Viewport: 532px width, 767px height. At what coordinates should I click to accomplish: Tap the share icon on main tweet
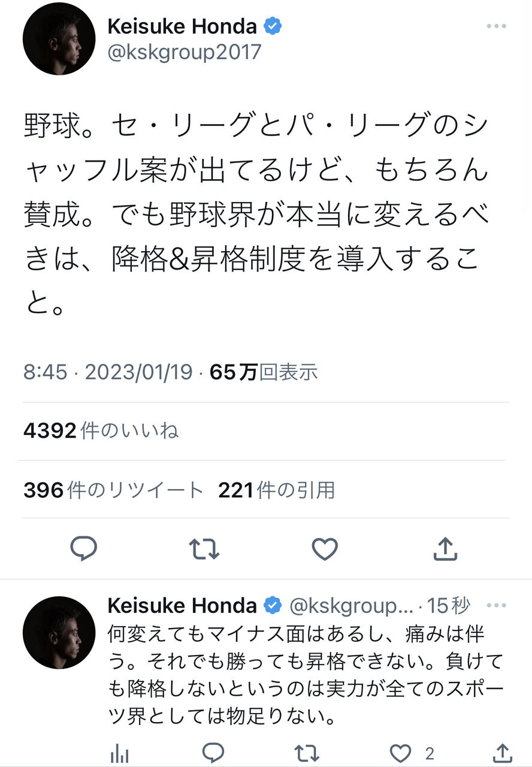click(445, 548)
